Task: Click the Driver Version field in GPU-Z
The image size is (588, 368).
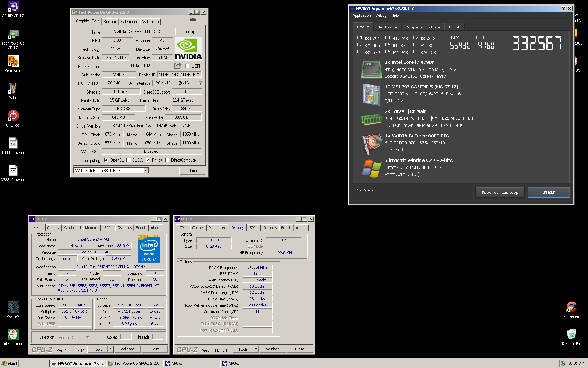Action: 152,126
